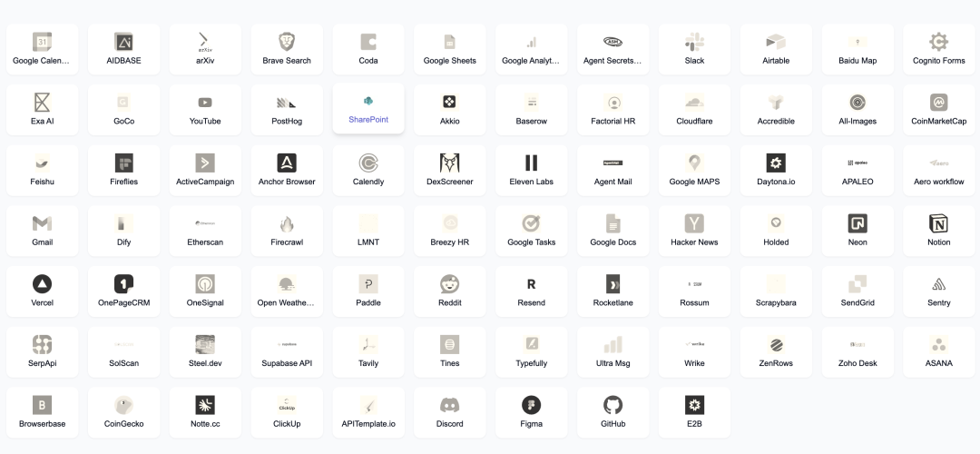Select the E2B card
980x454 pixels.
point(694,413)
